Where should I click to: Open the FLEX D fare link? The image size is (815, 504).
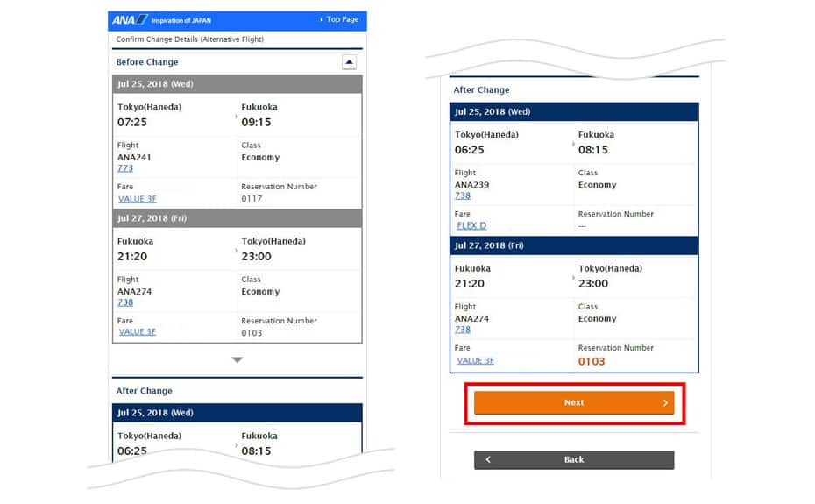click(x=471, y=226)
